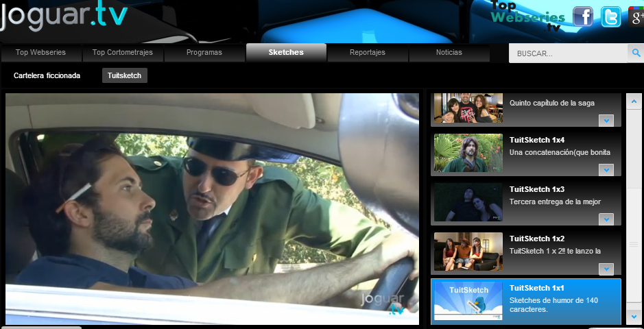This screenshot has height=329, width=644.
Task: Open the Top Webseries.tv logo link
Action: [x=527, y=16]
